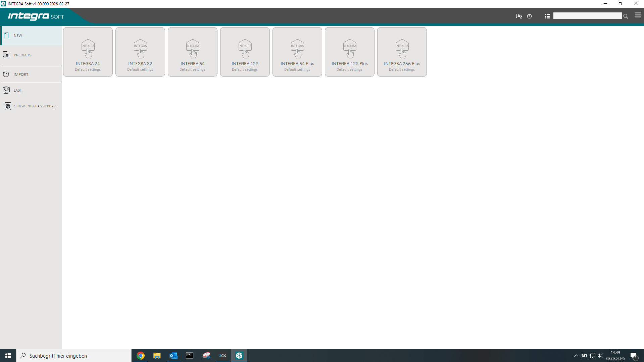Viewport: 644px width, 362px height.
Task: Click inside the search input field
Action: tap(587, 16)
